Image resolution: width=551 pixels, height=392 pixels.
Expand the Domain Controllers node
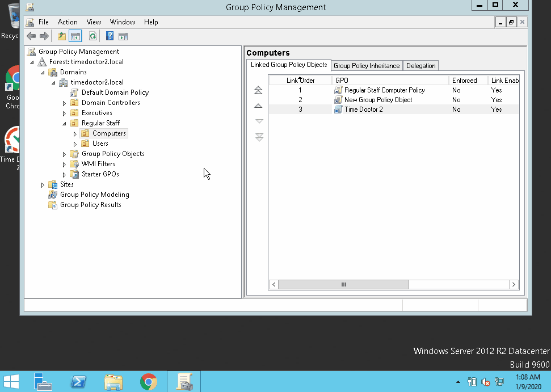64,102
